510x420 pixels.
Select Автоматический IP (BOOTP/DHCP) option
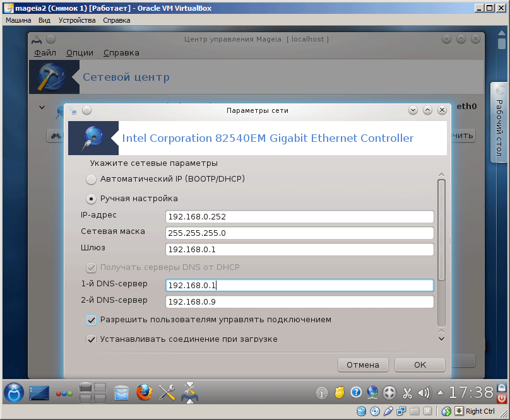click(92, 179)
